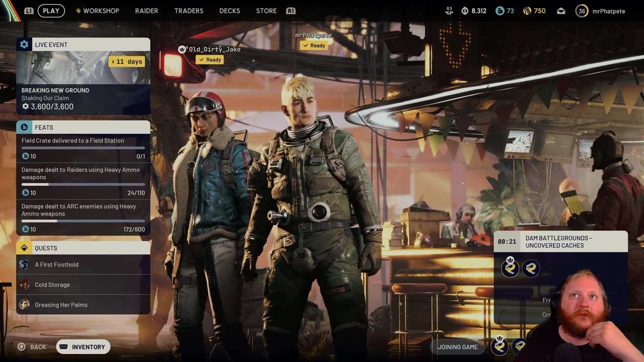Select the Damage dealt to ARC enemies feat
Screen dimensions: 644x362
coord(83,218)
